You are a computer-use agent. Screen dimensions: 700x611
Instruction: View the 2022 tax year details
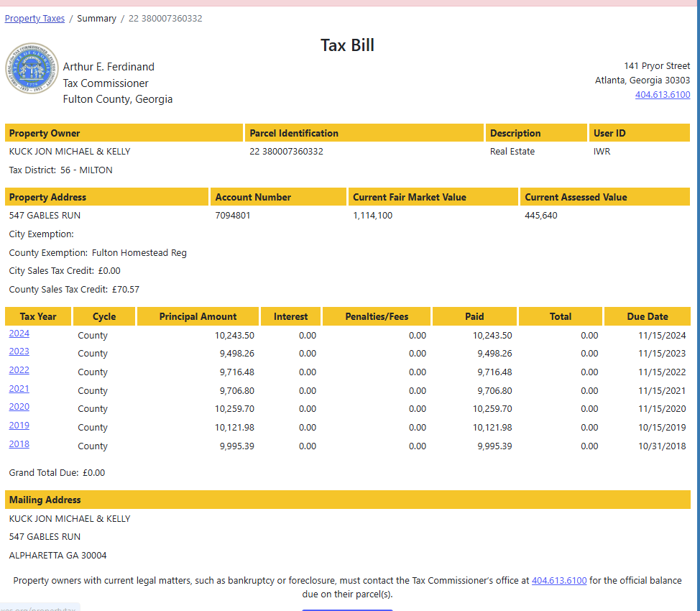[19, 370]
